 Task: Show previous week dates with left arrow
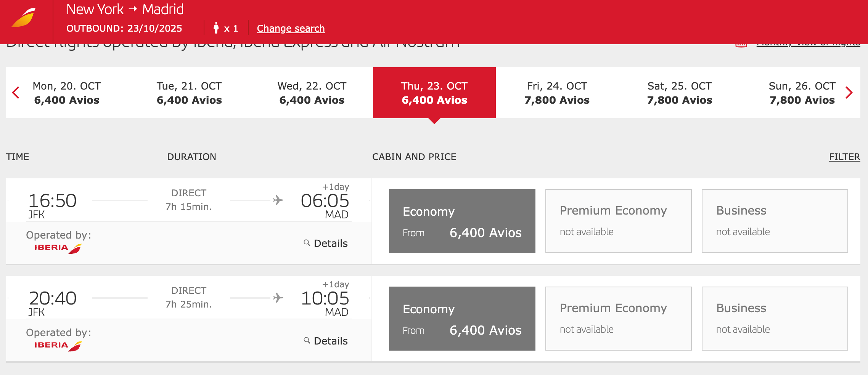(x=16, y=93)
